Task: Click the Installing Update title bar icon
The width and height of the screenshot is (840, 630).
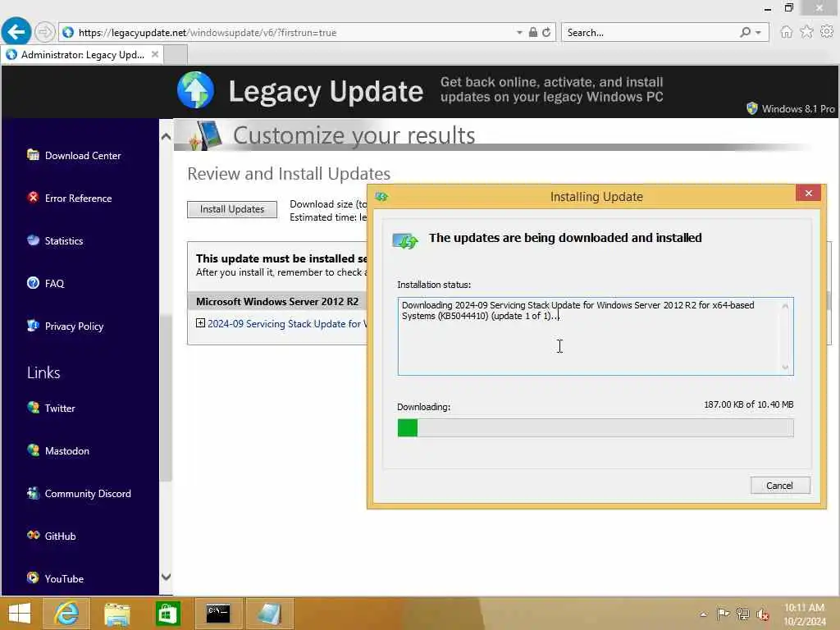Action: [381, 197]
